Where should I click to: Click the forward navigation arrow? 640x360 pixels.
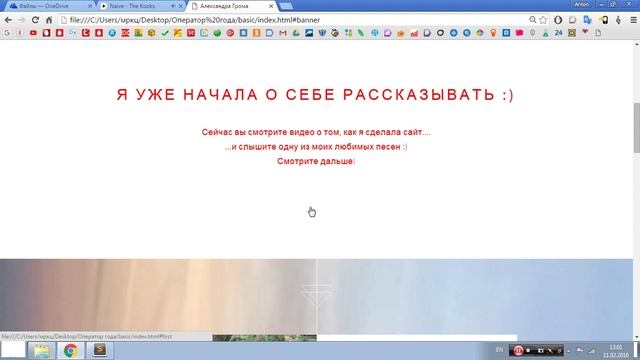[x=22, y=20]
